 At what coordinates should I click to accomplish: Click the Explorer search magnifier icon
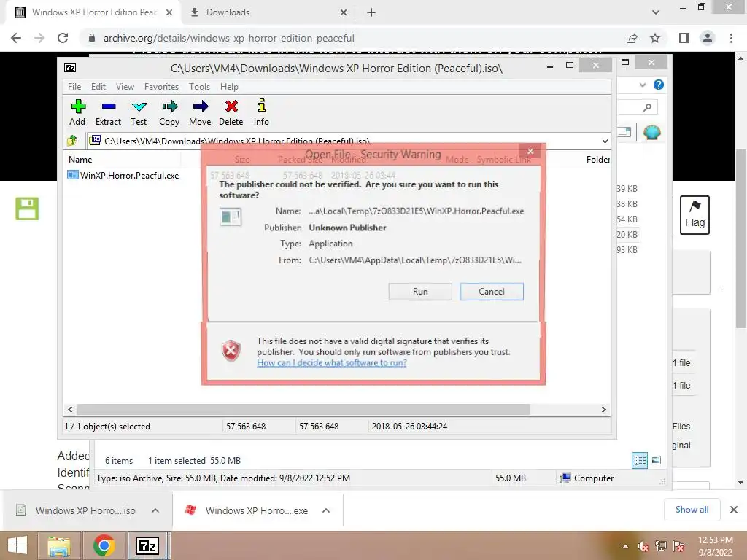click(647, 107)
